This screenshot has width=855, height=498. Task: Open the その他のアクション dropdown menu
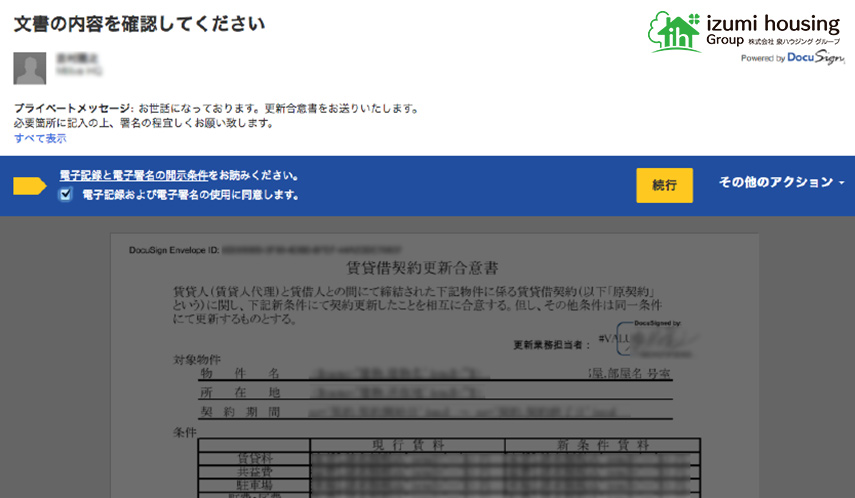click(781, 182)
